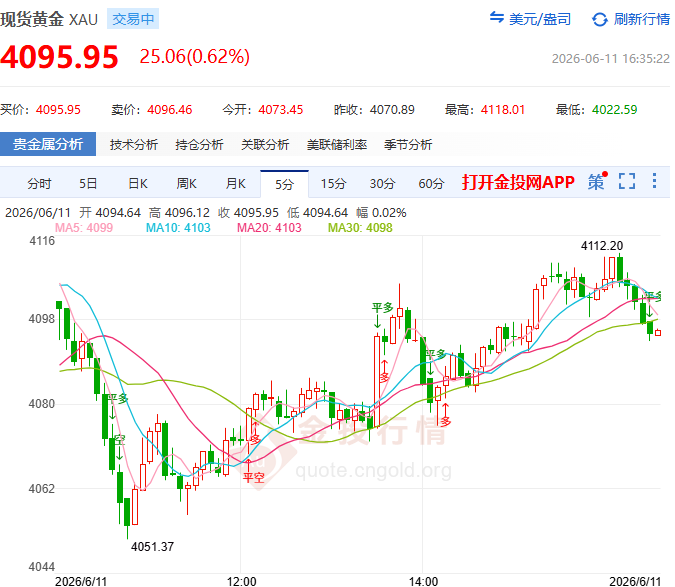
Task: Click the timestamp 2026-06-11 16:35:22
Action: coord(610,59)
